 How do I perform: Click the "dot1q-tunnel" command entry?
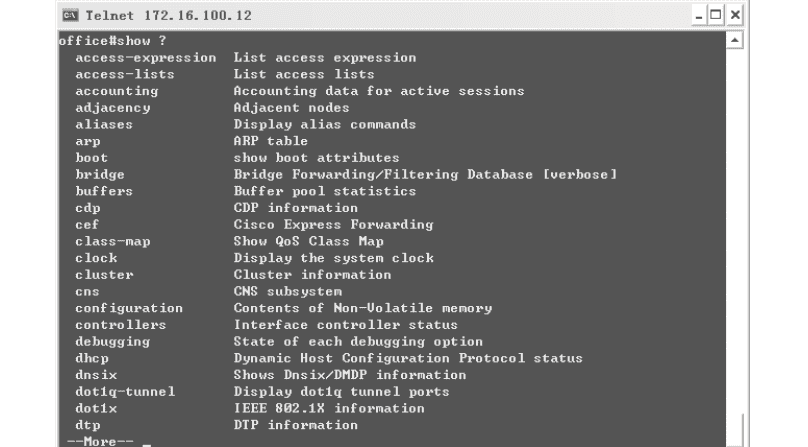pos(124,391)
